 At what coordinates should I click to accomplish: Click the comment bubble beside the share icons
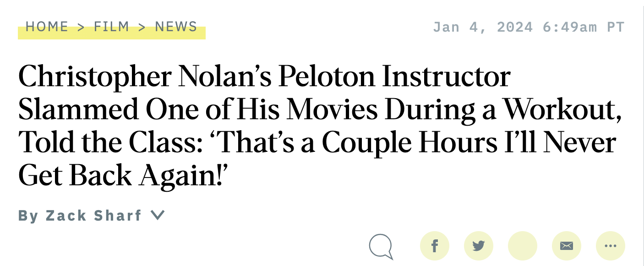(382, 246)
